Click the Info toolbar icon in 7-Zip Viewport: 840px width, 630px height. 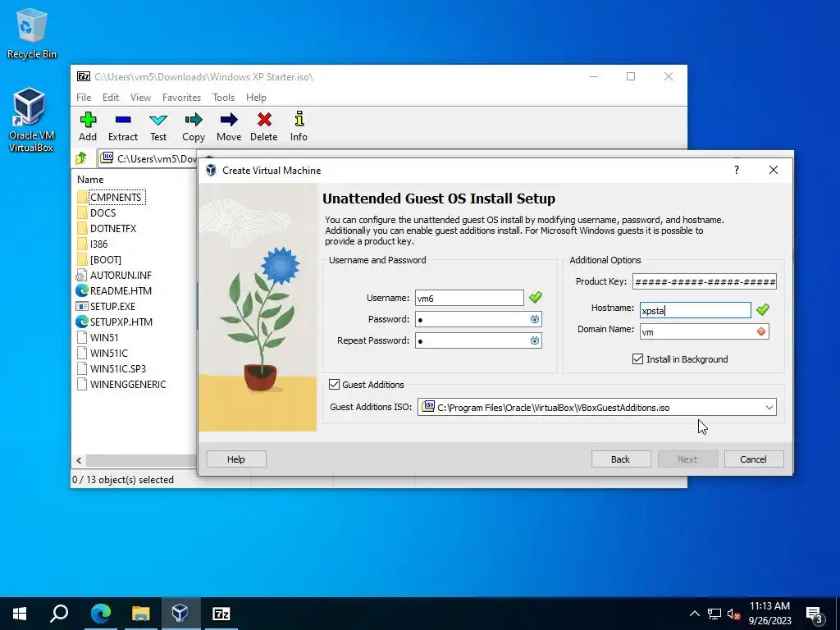299,127
